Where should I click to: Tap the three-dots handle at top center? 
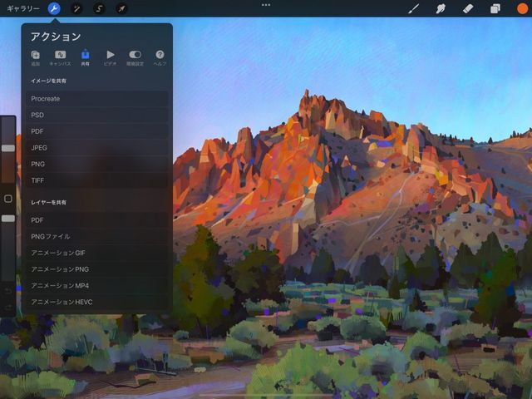[266, 5]
